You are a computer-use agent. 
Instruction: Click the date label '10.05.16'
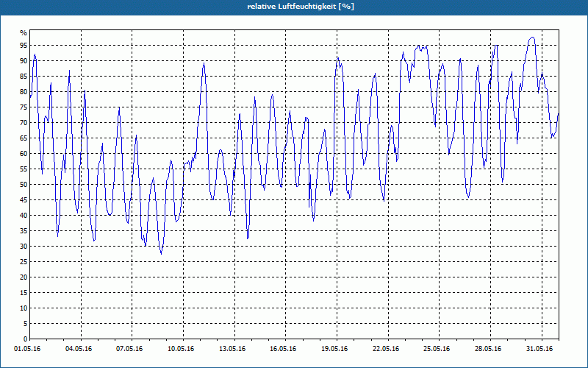point(181,349)
